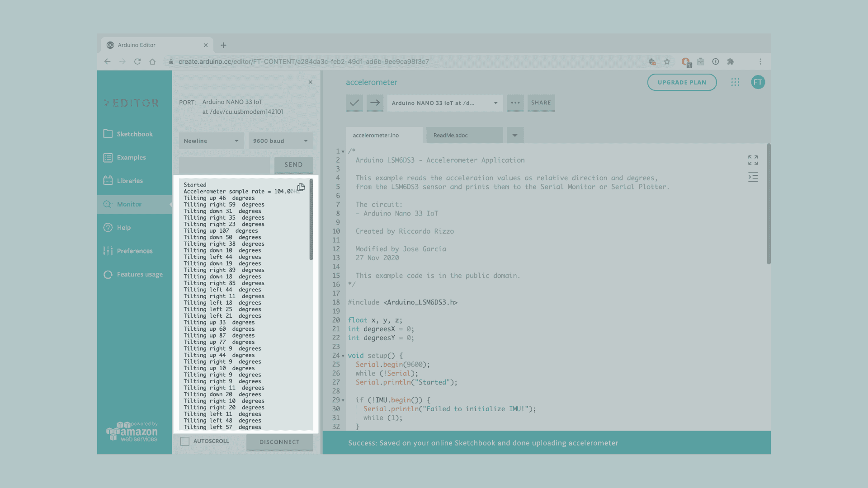Click the UPGRADE PLAN button
This screenshot has width=868, height=488.
(682, 82)
